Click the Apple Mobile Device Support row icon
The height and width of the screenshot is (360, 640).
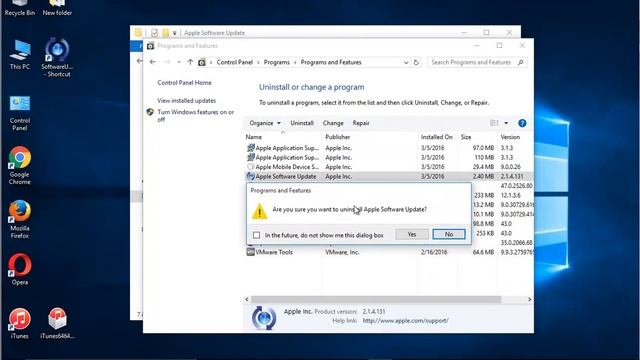(251, 167)
